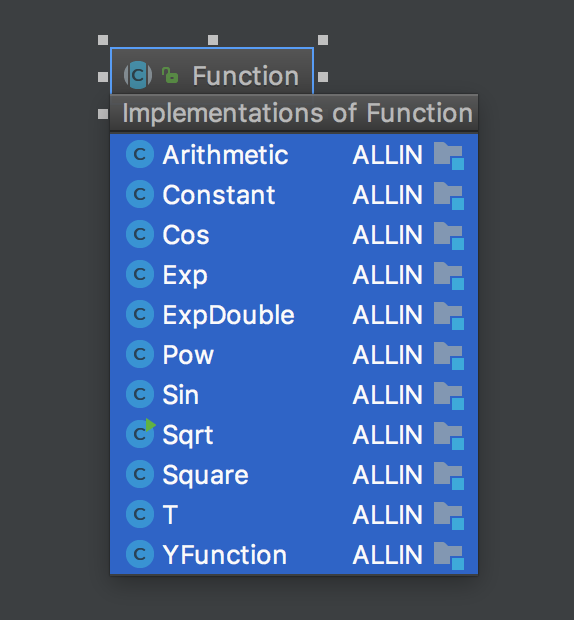
Task: Jump to the YFunction implementation
Action: (x=294, y=554)
